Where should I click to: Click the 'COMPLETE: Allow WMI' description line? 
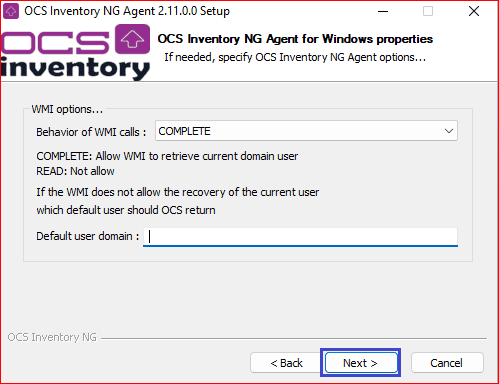(x=167, y=156)
